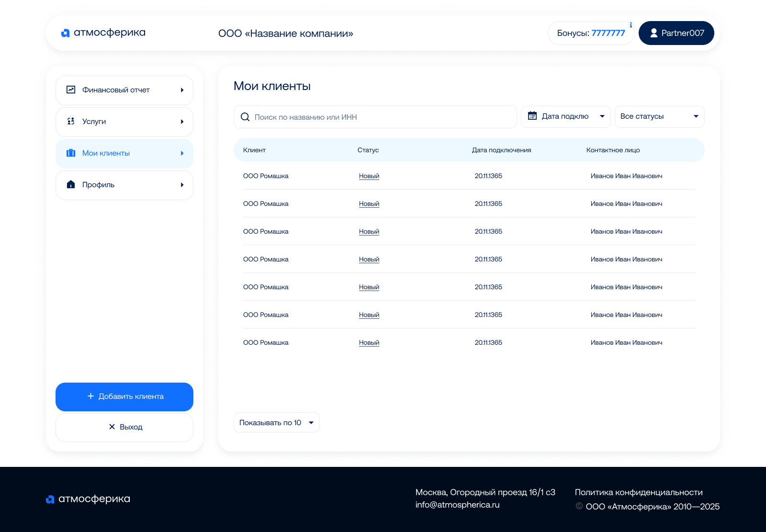Click ООО Ромашка in the first table row
This screenshot has width=766, height=532.
click(266, 176)
